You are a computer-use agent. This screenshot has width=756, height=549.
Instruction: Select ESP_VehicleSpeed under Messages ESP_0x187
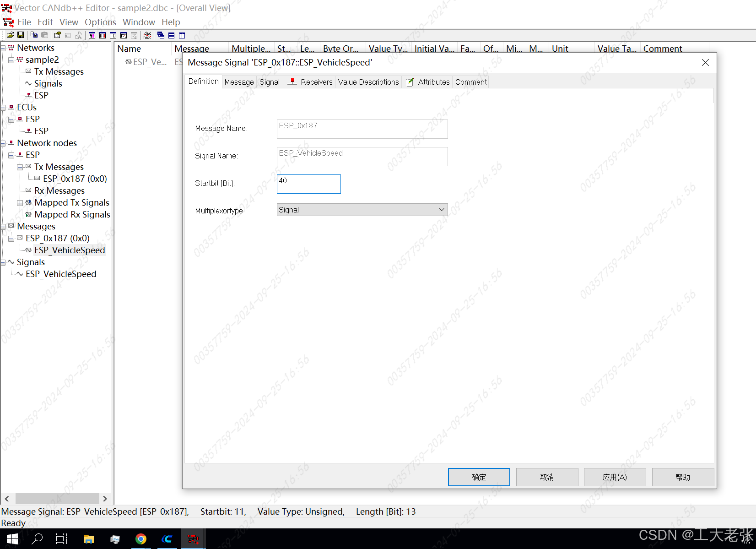(70, 250)
